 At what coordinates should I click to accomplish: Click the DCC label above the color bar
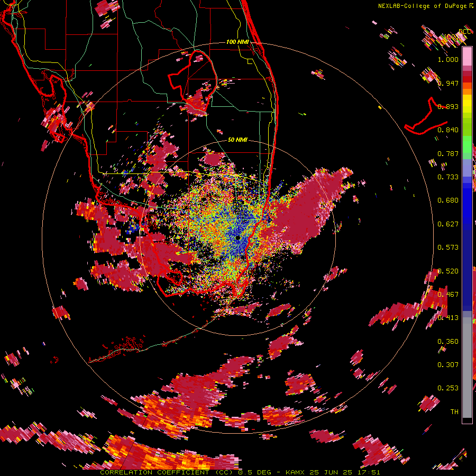point(464,32)
